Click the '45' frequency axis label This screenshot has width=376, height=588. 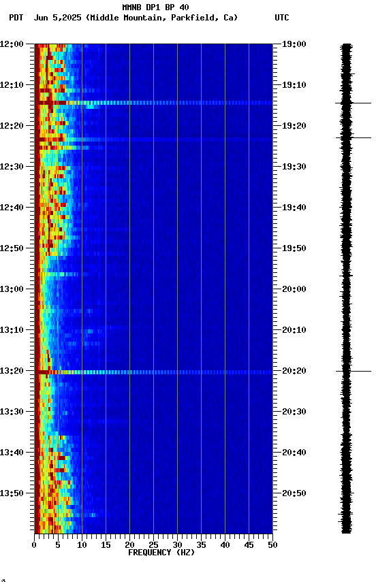click(x=249, y=545)
